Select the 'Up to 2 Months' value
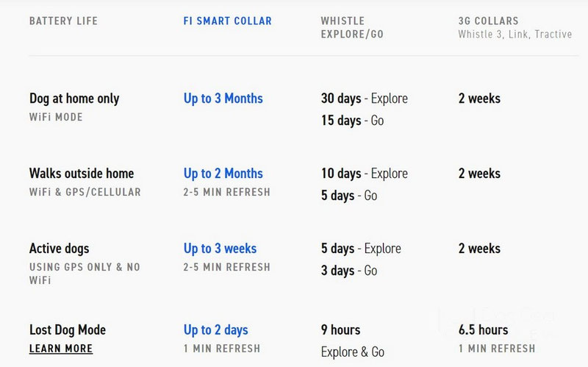Screen dimensions: 588x367 [223, 174]
